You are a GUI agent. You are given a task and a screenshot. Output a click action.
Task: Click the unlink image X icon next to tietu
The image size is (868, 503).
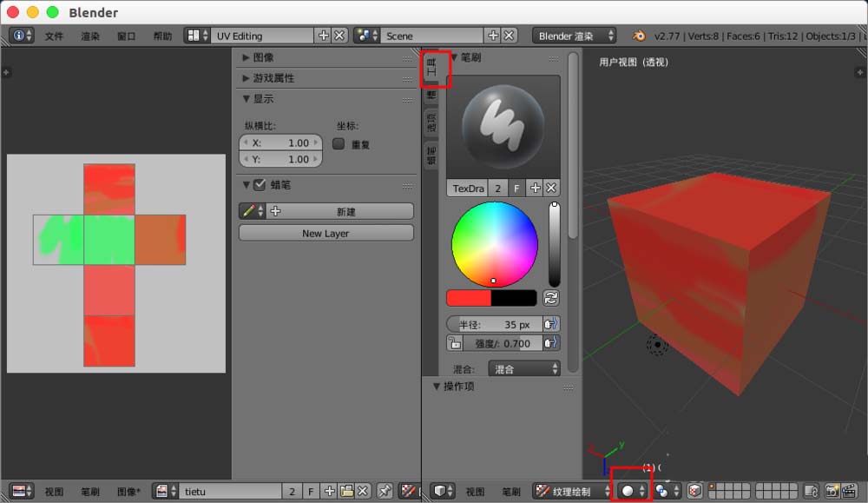[x=362, y=491]
